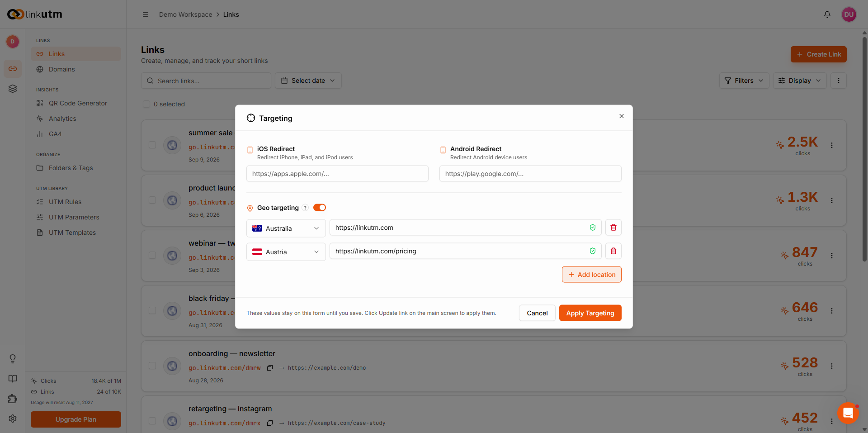Open the links section icon in left rail
868x433 pixels.
[x=13, y=69]
